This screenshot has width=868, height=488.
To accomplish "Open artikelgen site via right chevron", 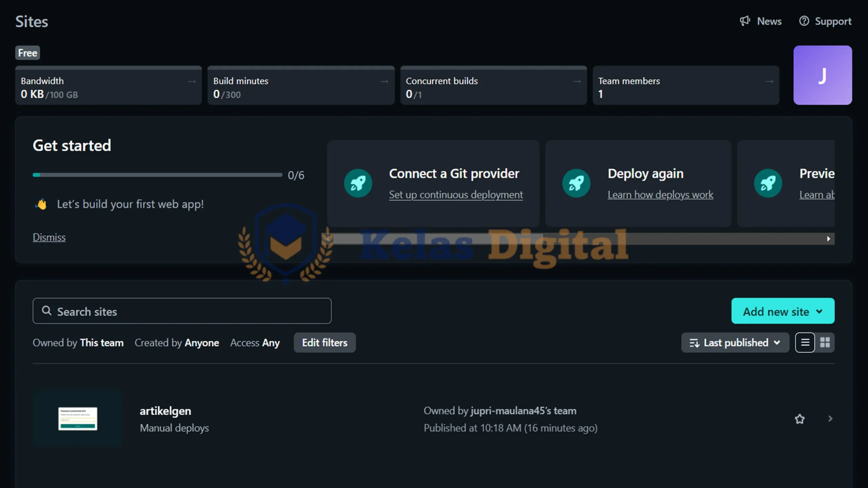I will tap(830, 419).
